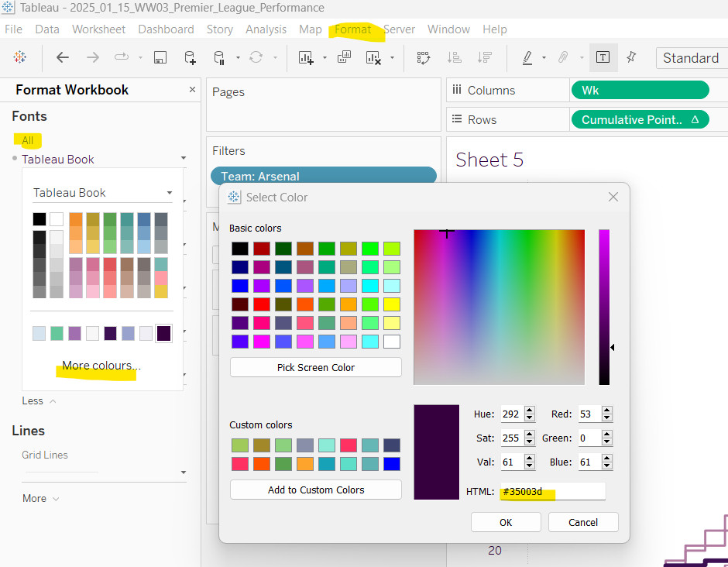Click the Wk pill on Columns

[640, 90]
